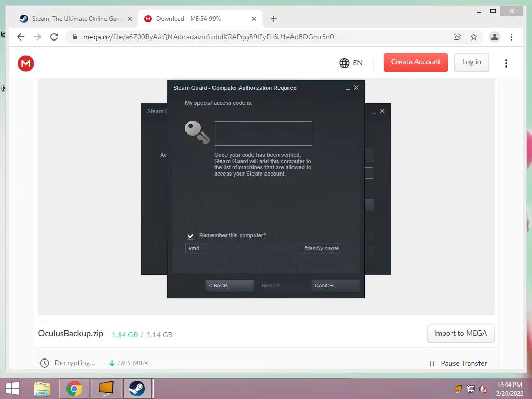
Task: Open the Windows Start menu
Action: point(12,389)
